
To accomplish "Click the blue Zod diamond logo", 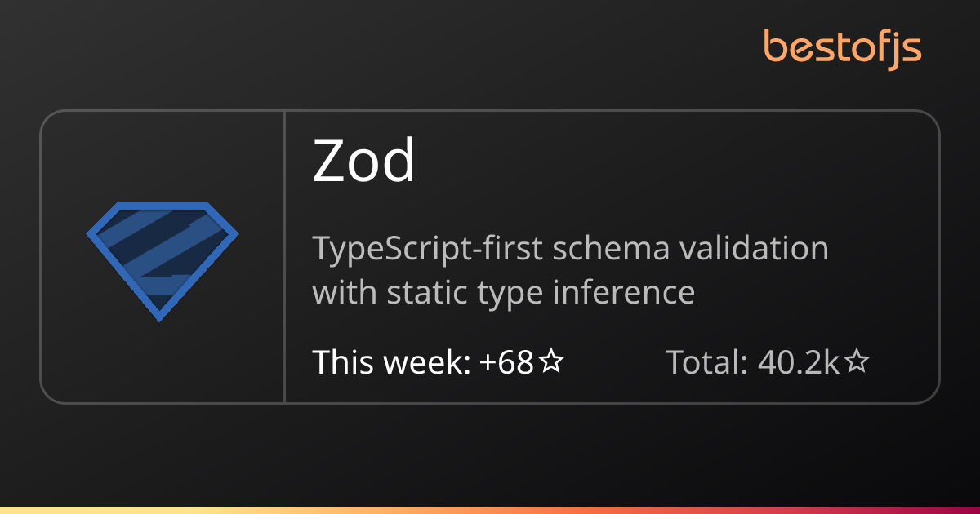I will point(163,259).
